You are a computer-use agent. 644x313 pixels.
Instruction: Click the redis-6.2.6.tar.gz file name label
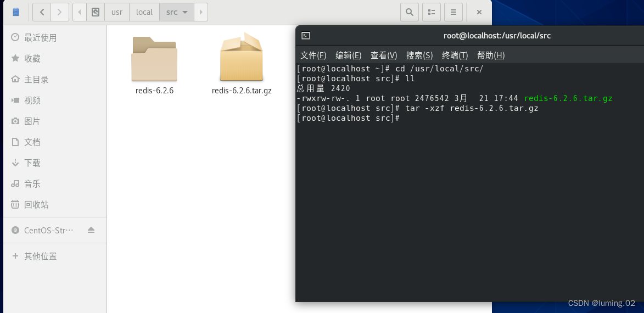click(242, 91)
